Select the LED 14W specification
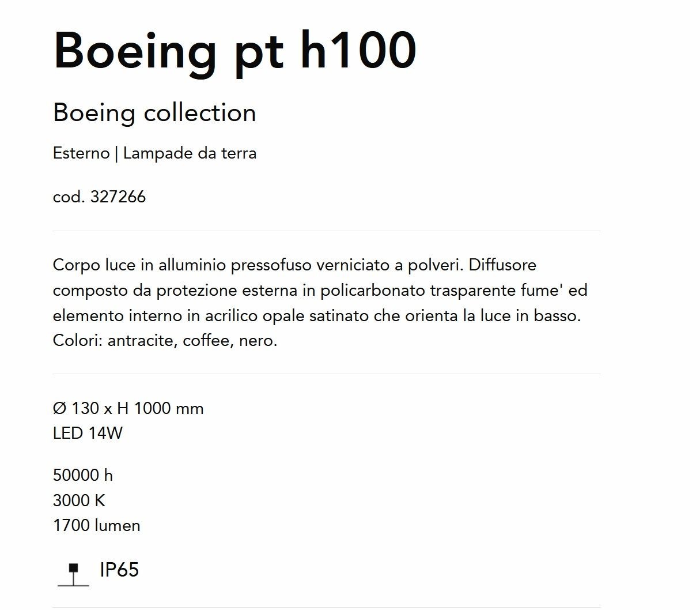Image resolution: width=700 pixels, height=610 pixels. click(x=88, y=434)
